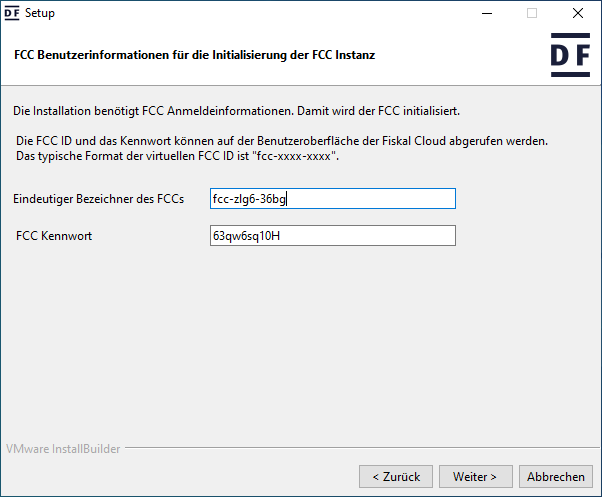
Task: Click the separator line right of VMware InstallBuilder
Action: (x=360, y=449)
